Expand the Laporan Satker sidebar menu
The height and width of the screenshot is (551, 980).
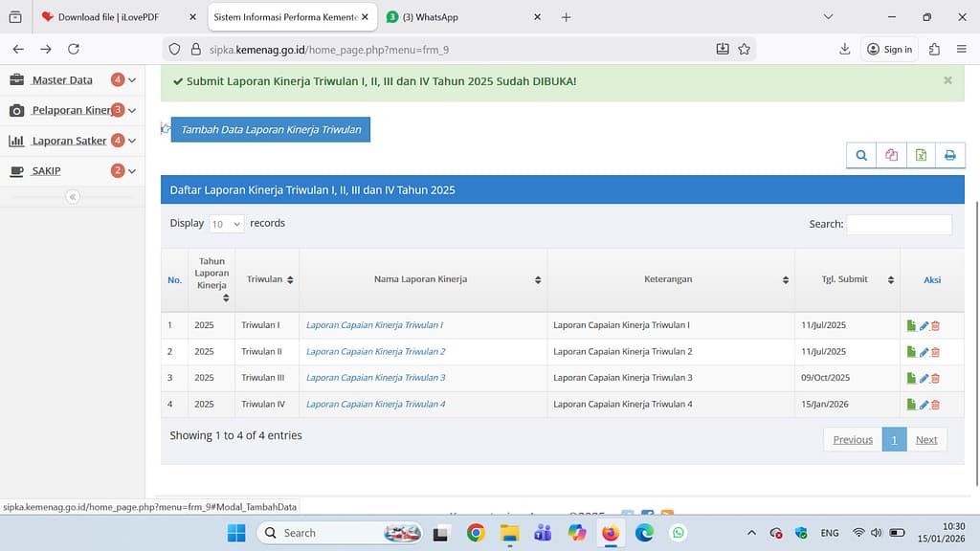[x=69, y=141]
